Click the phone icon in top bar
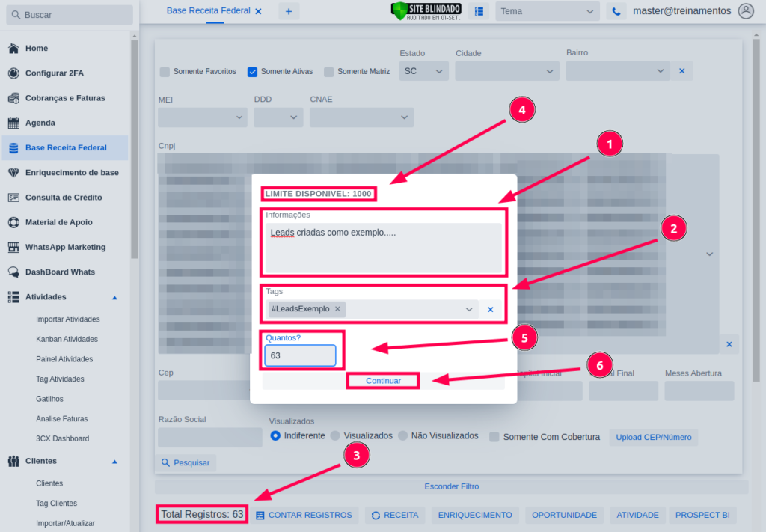This screenshot has width=766, height=532. click(x=616, y=11)
